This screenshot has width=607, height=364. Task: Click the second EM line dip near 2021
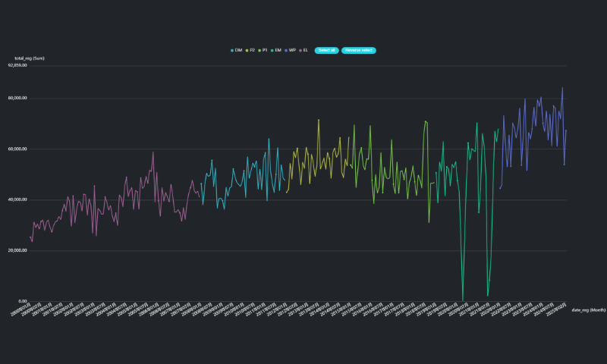[487, 295]
